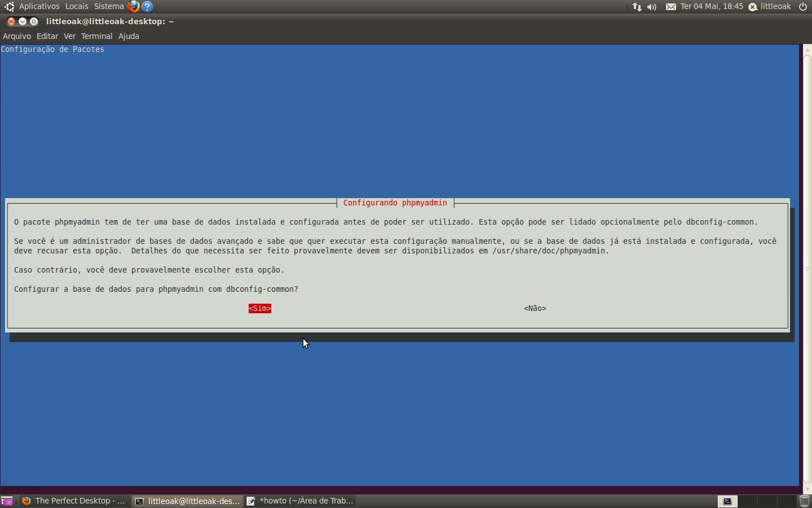This screenshot has height=508, width=812.
Task: Click the show desktop icon
Action: pyautogui.click(x=7, y=501)
